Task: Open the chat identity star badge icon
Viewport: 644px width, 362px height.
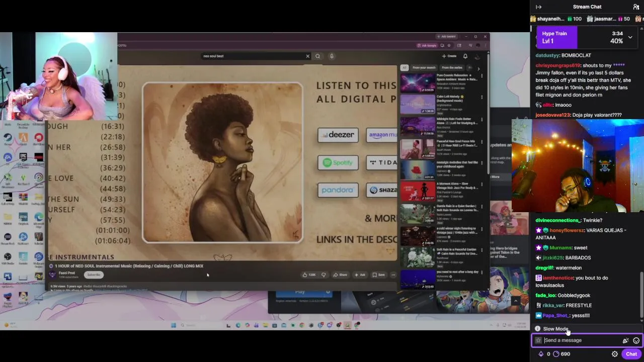Action: 538,340
